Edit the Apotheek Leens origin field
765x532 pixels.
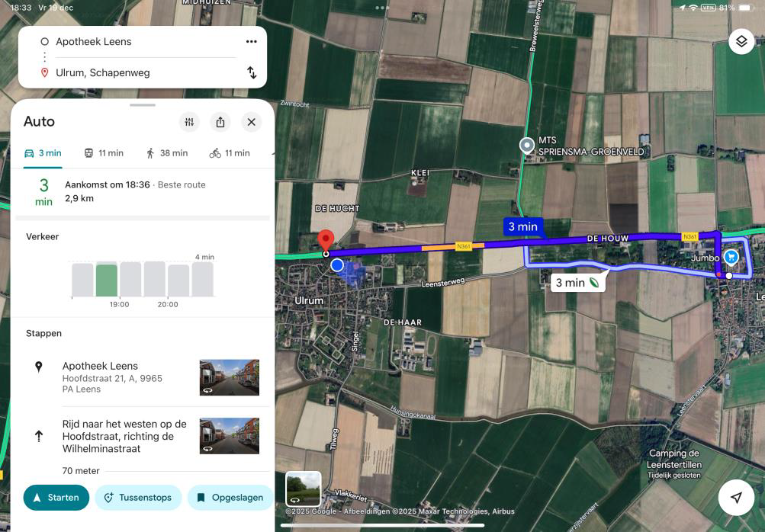pyautogui.click(x=137, y=42)
